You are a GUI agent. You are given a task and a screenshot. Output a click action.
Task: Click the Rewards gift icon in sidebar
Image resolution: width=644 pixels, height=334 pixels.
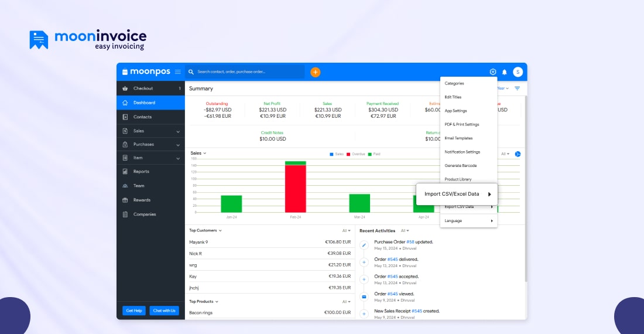pos(125,200)
